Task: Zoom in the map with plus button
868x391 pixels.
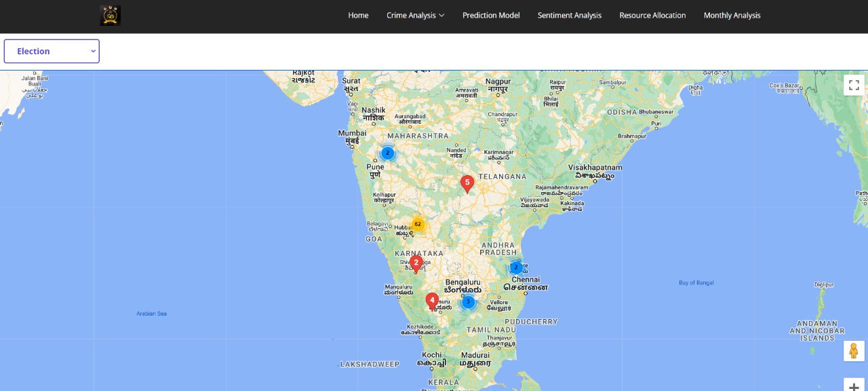Action: [854, 386]
